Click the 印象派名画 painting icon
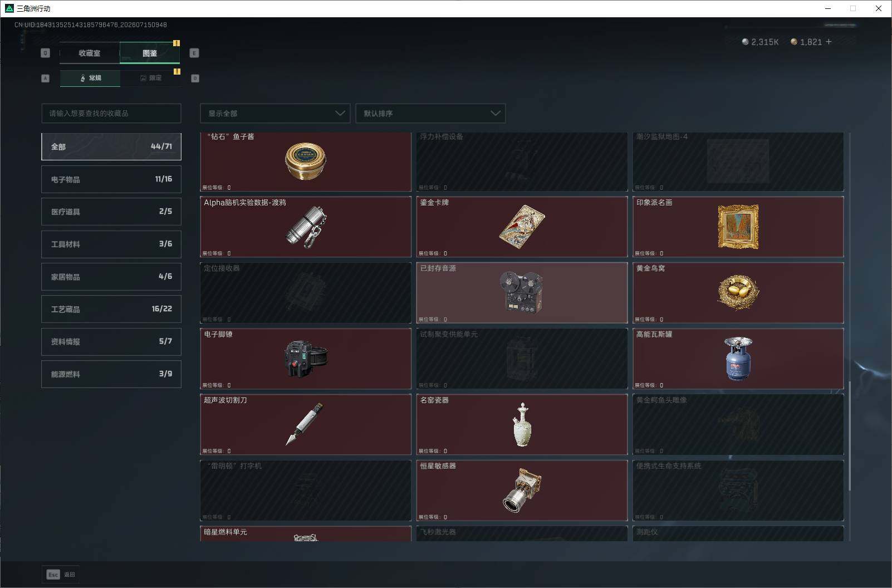Image resolution: width=892 pixels, height=588 pixels. tap(738, 227)
